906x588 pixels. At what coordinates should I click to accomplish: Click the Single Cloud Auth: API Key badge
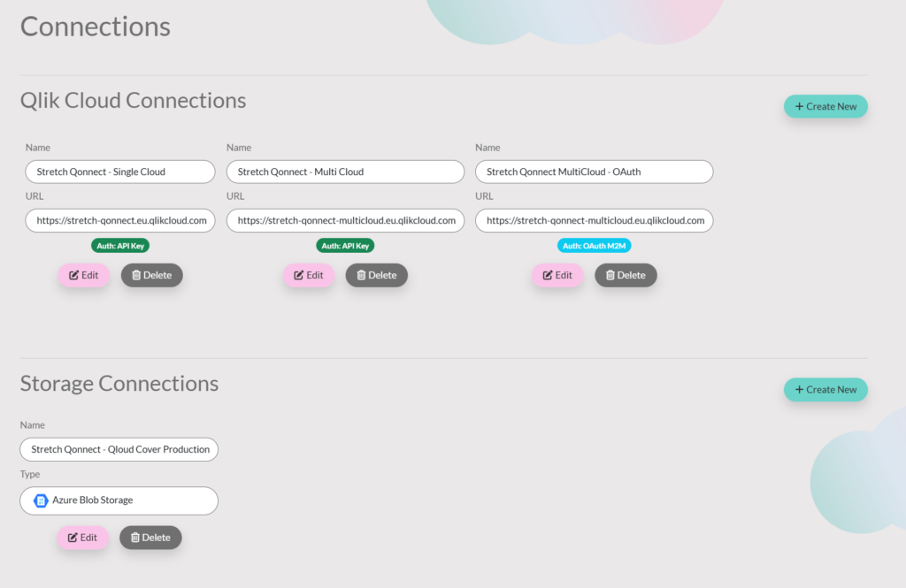click(x=120, y=246)
